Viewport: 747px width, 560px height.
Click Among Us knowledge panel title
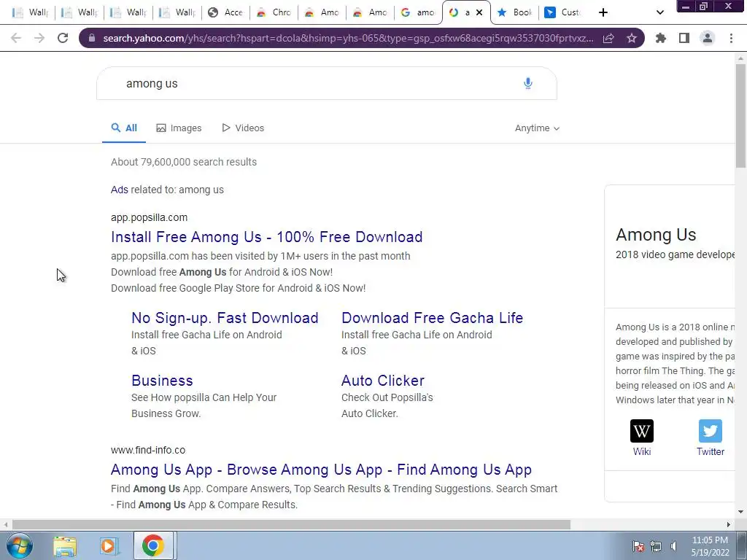656,235
